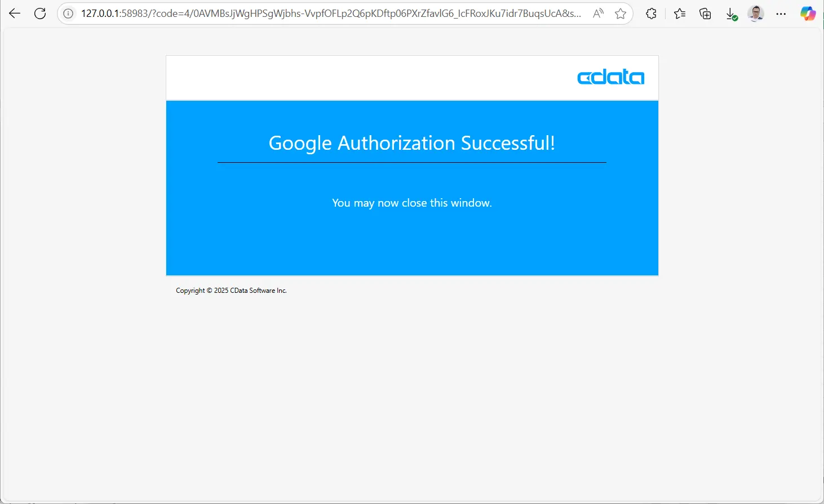Launch the Copilot sidebar icon

click(808, 14)
